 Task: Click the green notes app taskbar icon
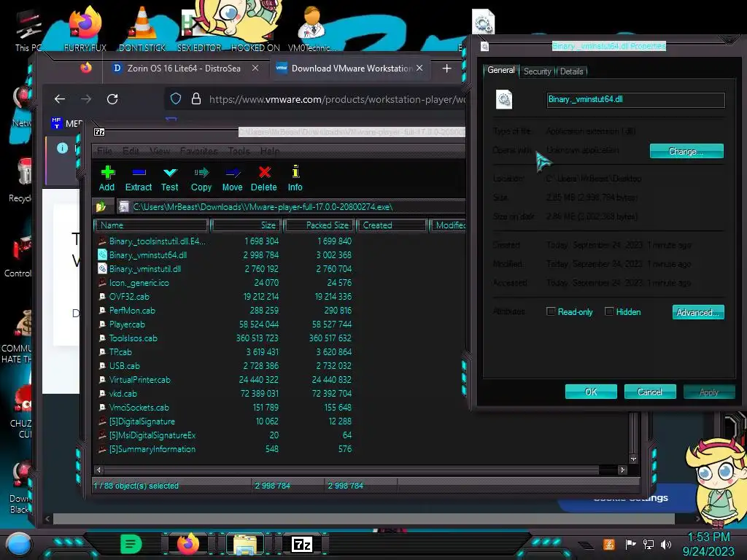(131, 544)
